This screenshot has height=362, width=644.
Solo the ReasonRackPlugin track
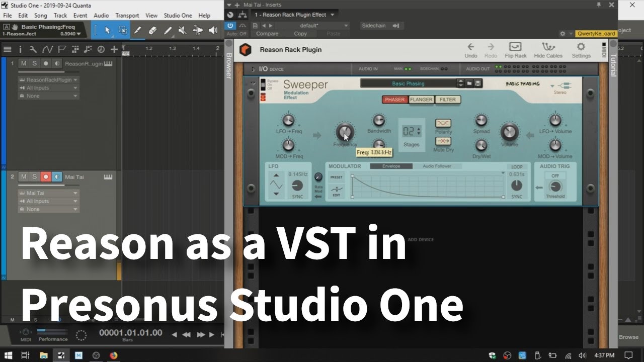click(x=35, y=63)
